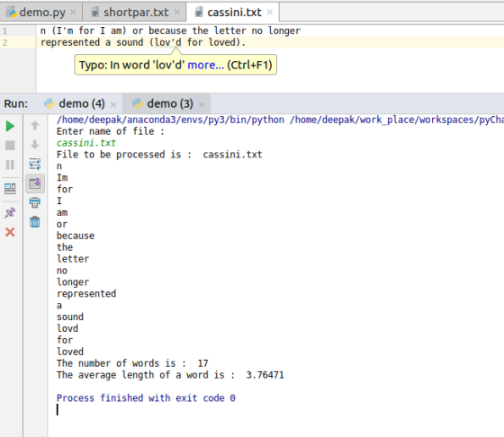Click the Python icon on demo (3) tab

[x=138, y=103]
